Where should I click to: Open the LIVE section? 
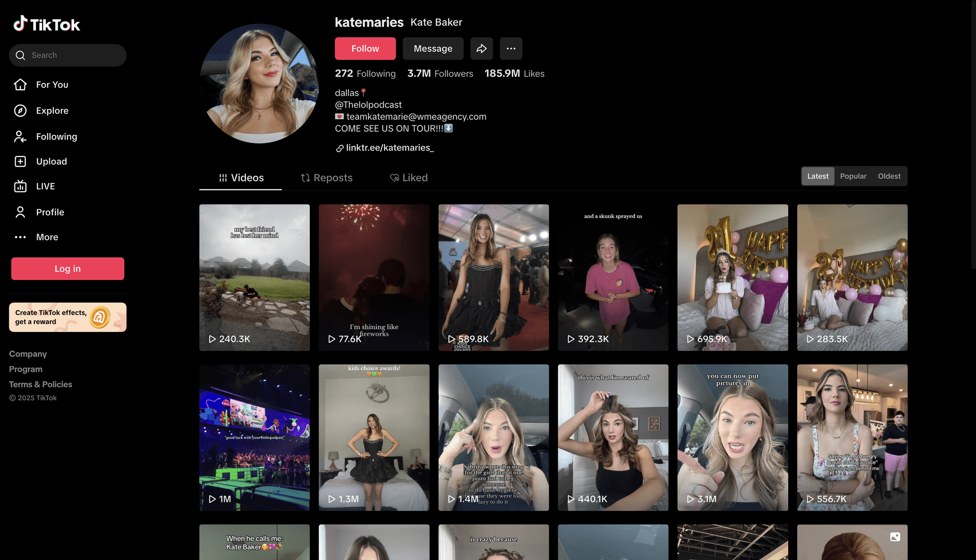[x=45, y=186]
